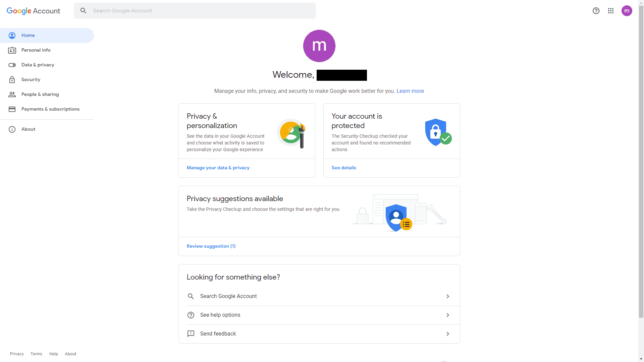Click the Privacy Checkup shield illustration
The image size is (644, 362).
[x=399, y=213]
